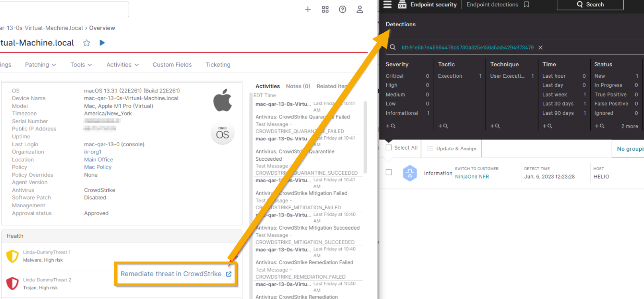644x299 pixels.
Task: Open the apps grid icon
Action: tap(325, 9)
